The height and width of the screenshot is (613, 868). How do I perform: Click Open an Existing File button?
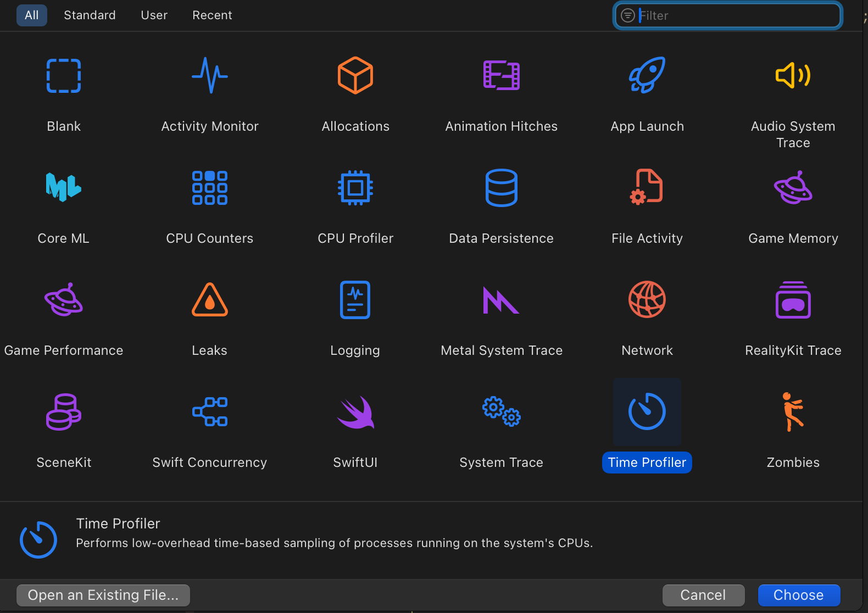[103, 595]
